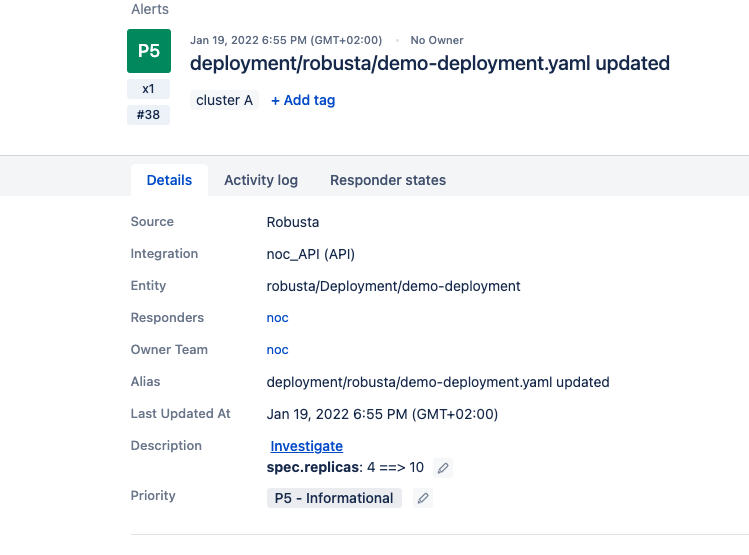Switch to the Activity log tab
This screenshot has height=555, width=749.
pos(261,180)
